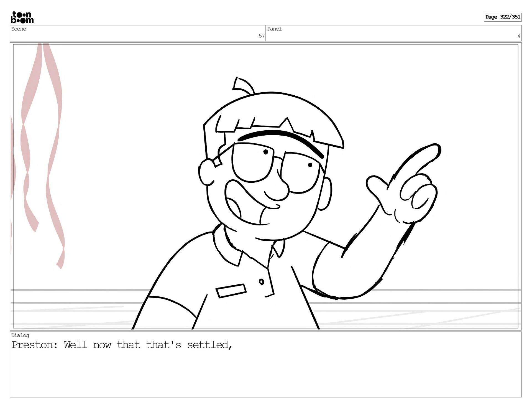The width and height of the screenshot is (532, 412).
Task: Click the name tag on shirt
Action: [x=231, y=291]
